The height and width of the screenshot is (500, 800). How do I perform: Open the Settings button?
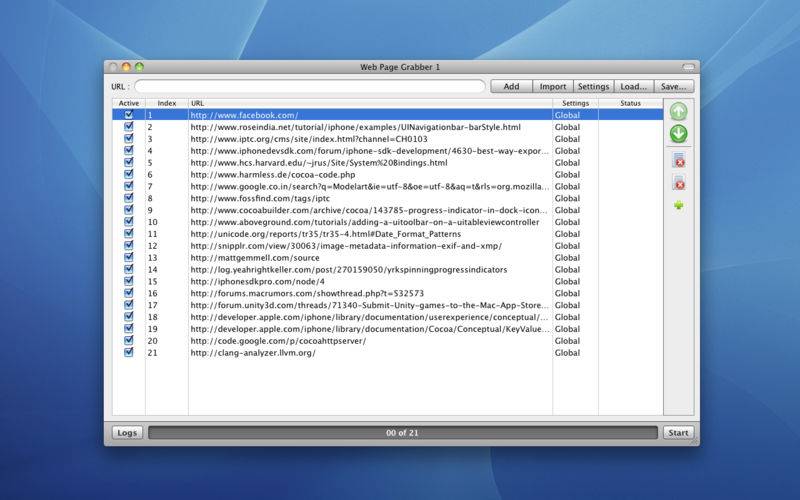(x=593, y=86)
